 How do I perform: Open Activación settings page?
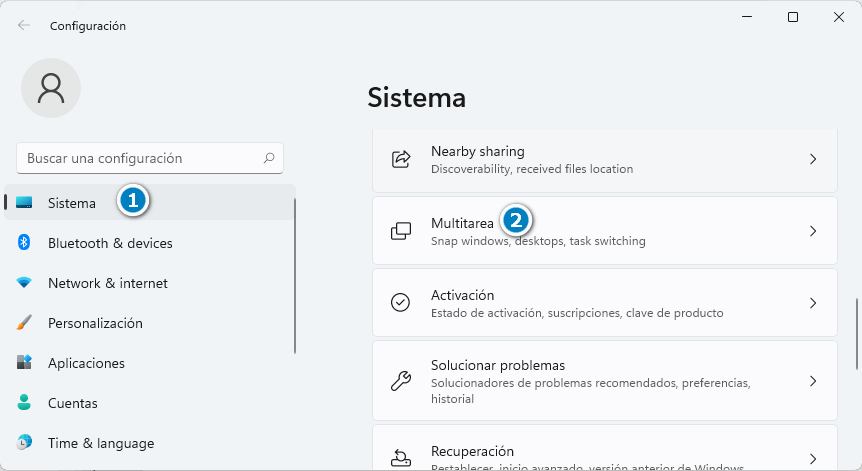pyautogui.click(x=605, y=303)
